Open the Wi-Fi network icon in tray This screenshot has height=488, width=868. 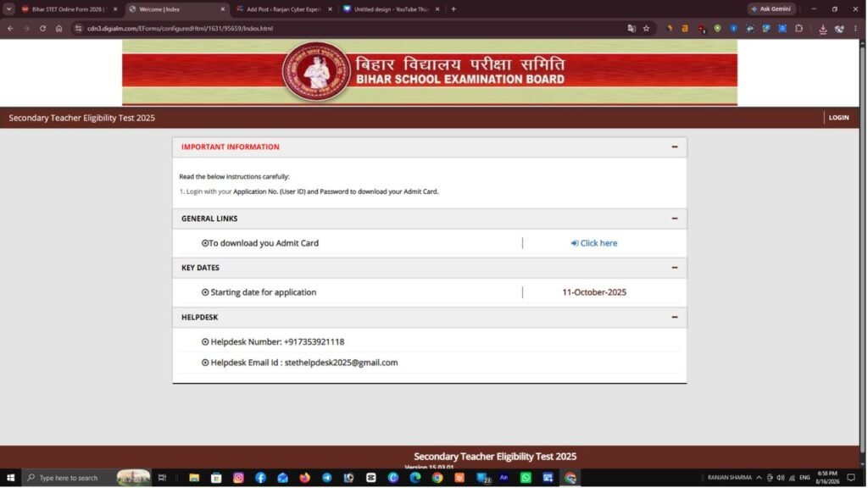(793, 478)
